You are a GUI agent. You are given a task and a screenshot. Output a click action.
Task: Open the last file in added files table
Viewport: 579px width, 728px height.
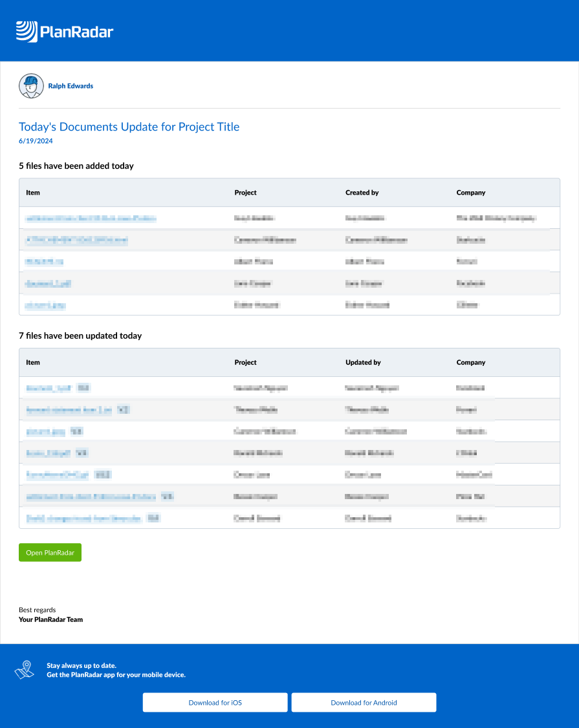click(x=45, y=305)
